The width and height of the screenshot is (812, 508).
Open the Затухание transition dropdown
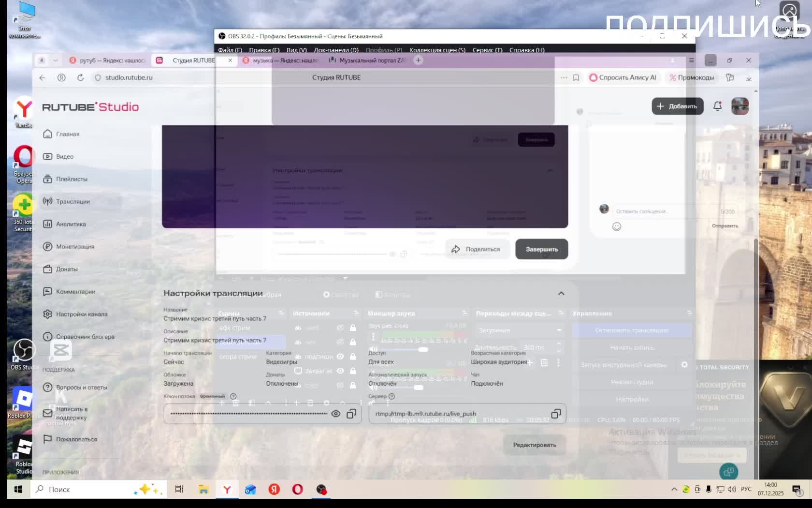[520, 330]
